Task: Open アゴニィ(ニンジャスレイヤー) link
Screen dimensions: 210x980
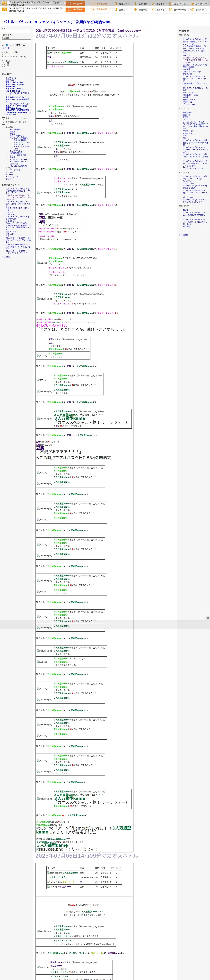Action: [195, 168]
